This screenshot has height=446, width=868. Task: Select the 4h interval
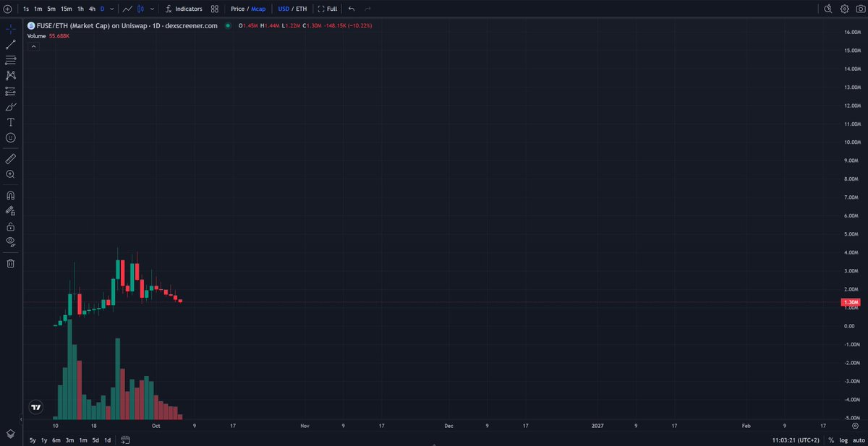coord(92,9)
